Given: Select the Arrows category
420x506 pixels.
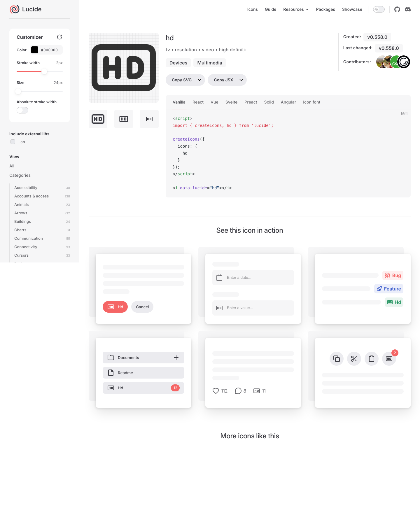Looking at the screenshot, I should point(42,213).
